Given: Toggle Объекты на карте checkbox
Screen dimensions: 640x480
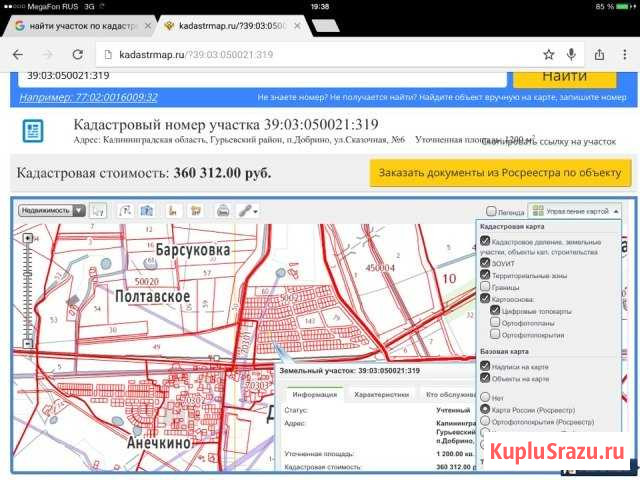Looking at the screenshot, I should pos(485,378).
